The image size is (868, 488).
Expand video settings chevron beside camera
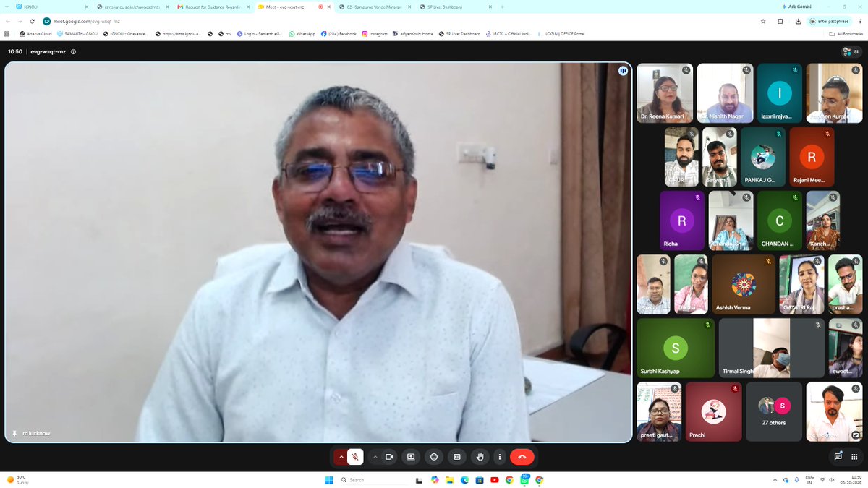[375, 457]
